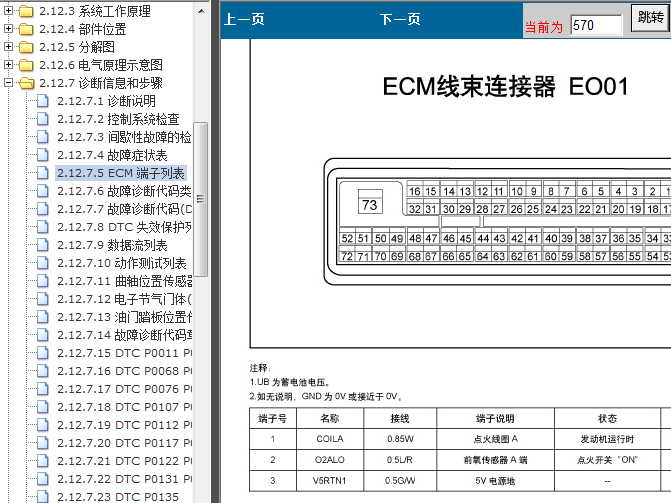Screen dimensions: 671x503
Task: Focus the current page number field
Action: 596,25
